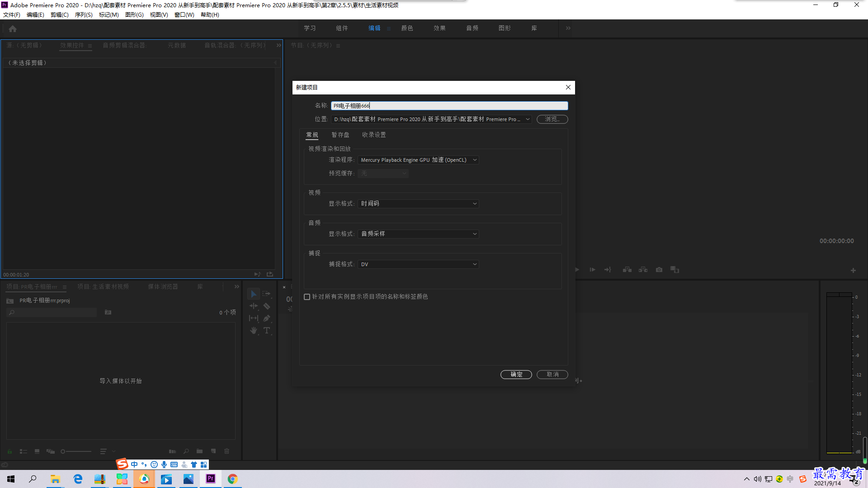Image resolution: width=868 pixels, height=488 pixels.
Task: Switch project panel to List view
Action: [x=24, y=451]
